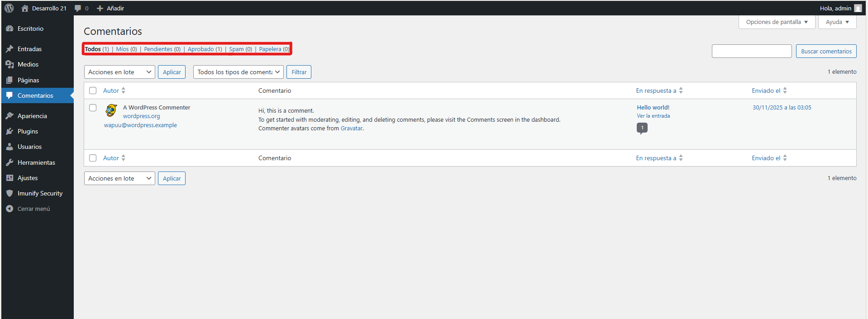
Task: Click the admin user avatar
Action: point(858,8)
